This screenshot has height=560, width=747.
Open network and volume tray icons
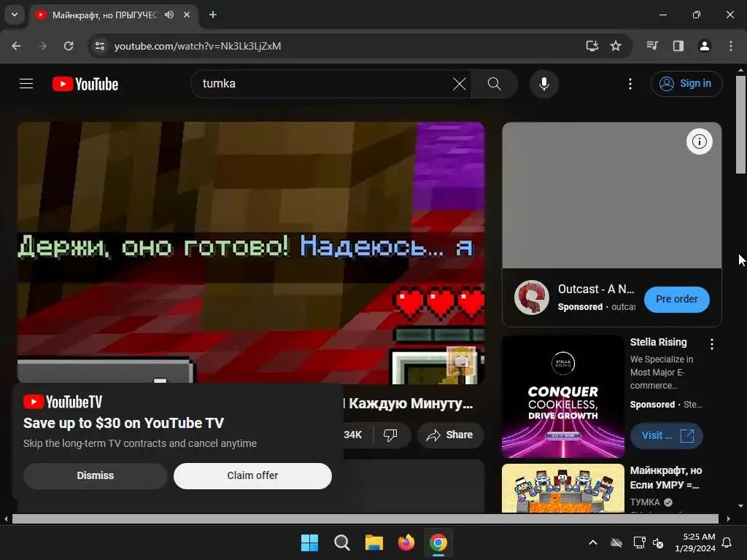click(x=649, y=542)
